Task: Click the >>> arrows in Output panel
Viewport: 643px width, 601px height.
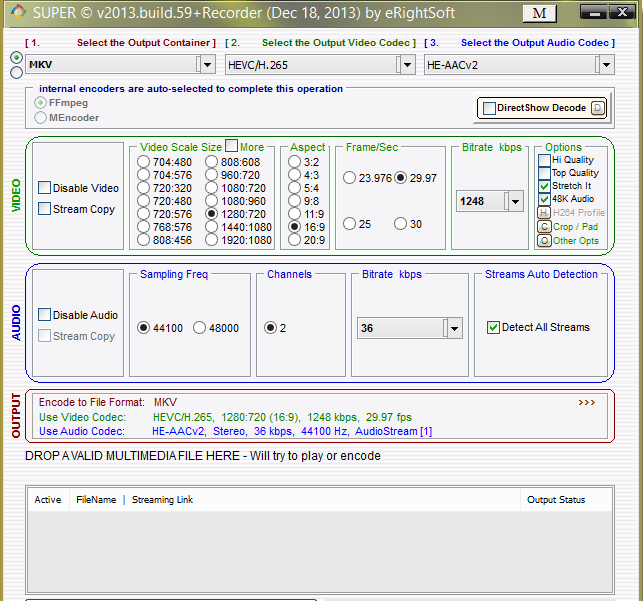Action: click(x=586, y=402)
